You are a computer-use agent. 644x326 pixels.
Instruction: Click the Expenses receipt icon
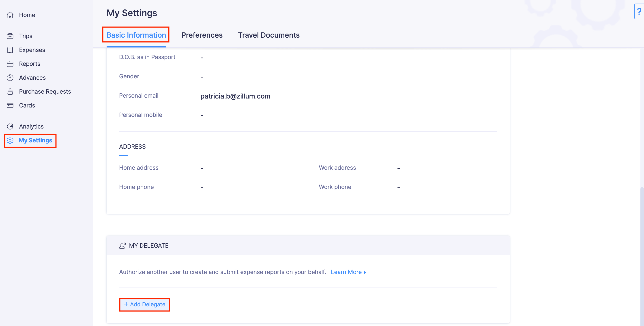point(10,50)
